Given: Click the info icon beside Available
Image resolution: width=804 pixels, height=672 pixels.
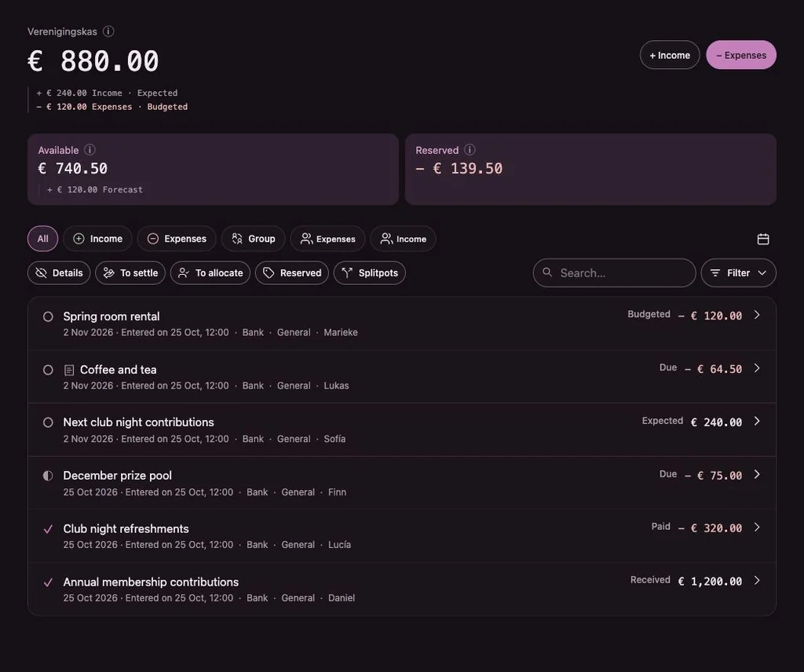Looking at the screenshot, I should (x=90, y=150).
